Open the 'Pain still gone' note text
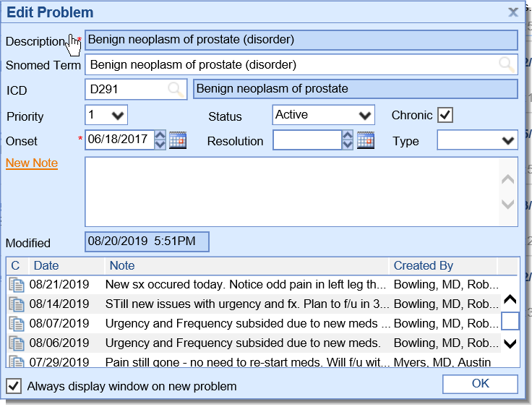The image size is (532, 407). click(247, 362)
